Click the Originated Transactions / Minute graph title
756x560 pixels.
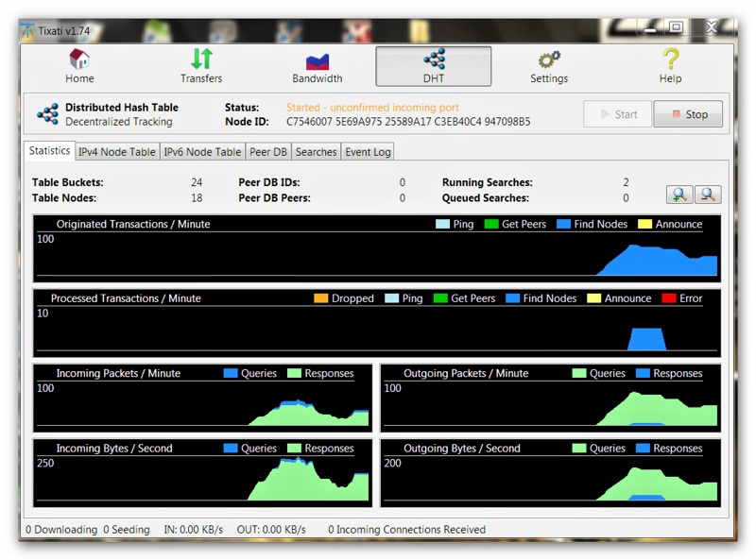[x=133, y=224]
